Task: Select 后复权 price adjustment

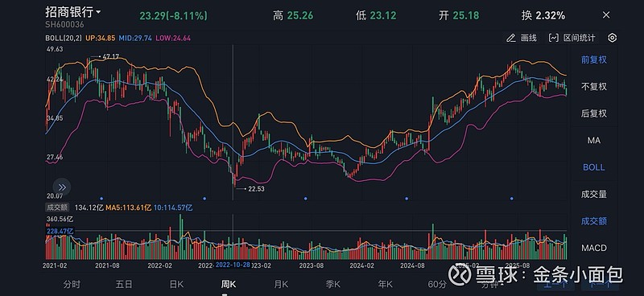Action: tap(593, 113)
